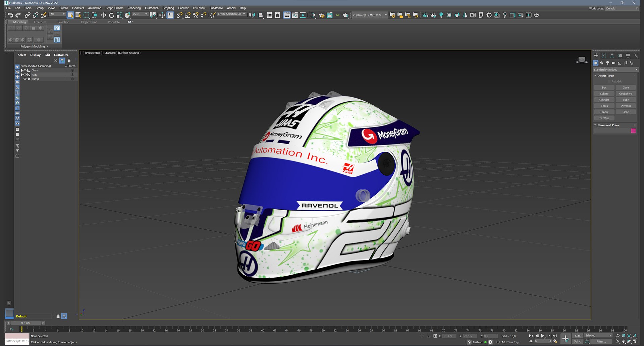Screen dimensions: 644x346
Task: Click the time slider 0 / 100 handle
Action: [26, 323]
